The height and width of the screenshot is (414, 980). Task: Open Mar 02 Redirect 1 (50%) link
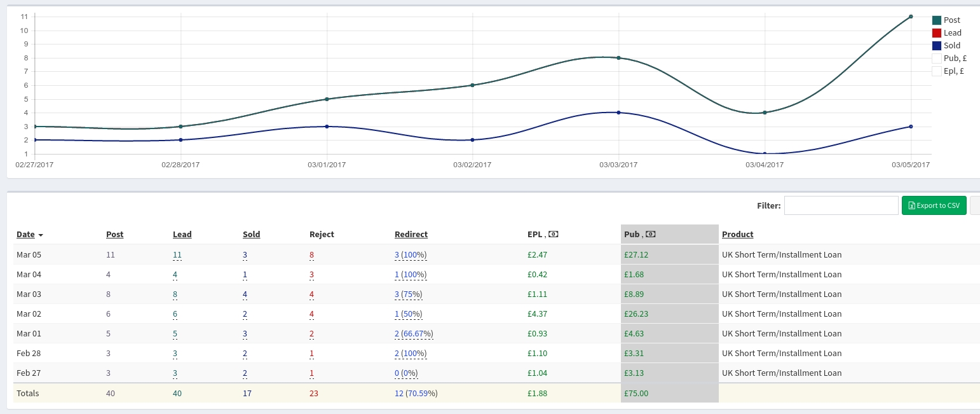pos(408,314)
